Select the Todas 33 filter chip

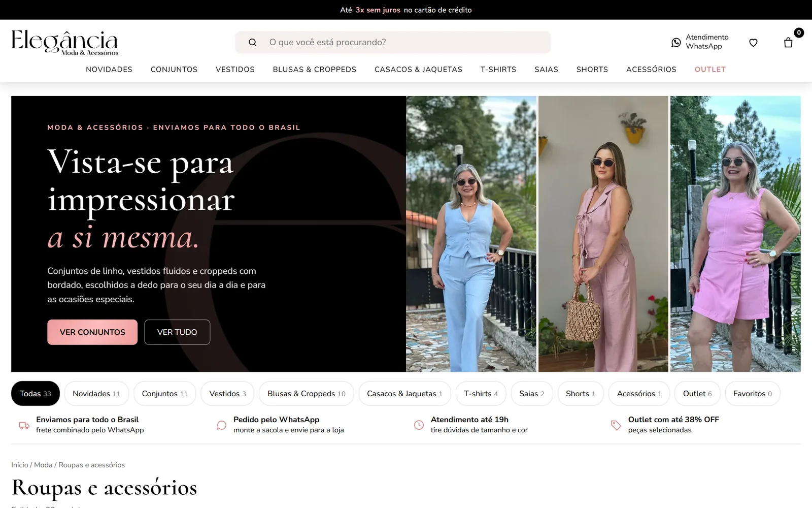[36, 394]
